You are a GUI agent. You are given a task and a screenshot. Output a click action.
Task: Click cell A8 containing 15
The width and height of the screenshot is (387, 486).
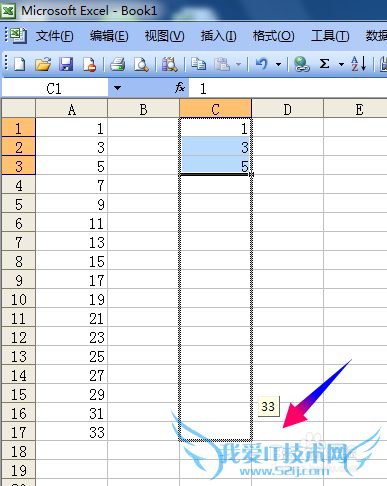[72, 261]
